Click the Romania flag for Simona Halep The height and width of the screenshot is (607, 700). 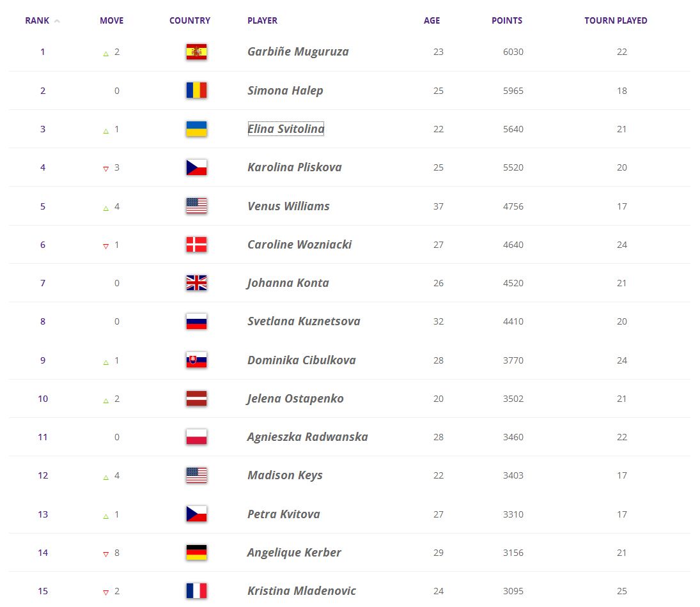point(196,90)
